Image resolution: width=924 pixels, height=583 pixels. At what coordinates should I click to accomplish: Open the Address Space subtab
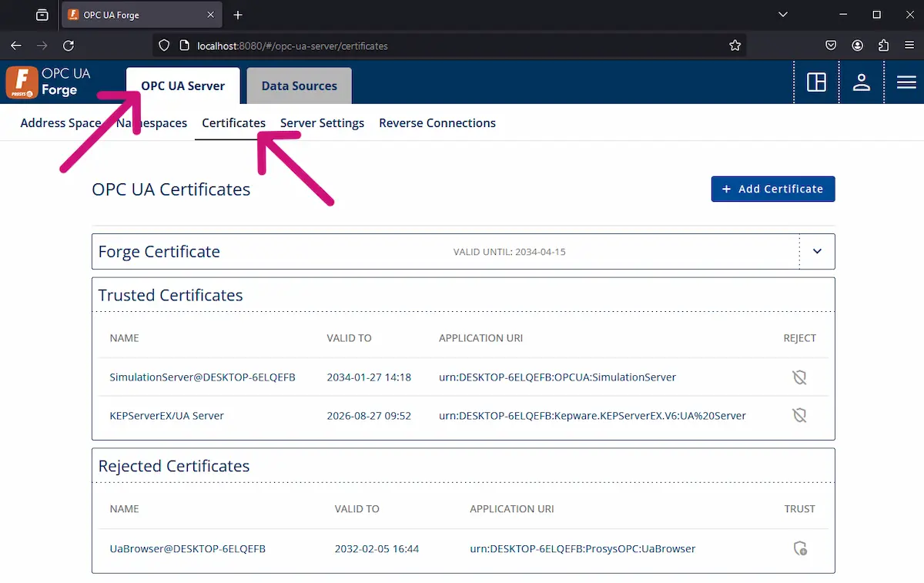[61, 123]
